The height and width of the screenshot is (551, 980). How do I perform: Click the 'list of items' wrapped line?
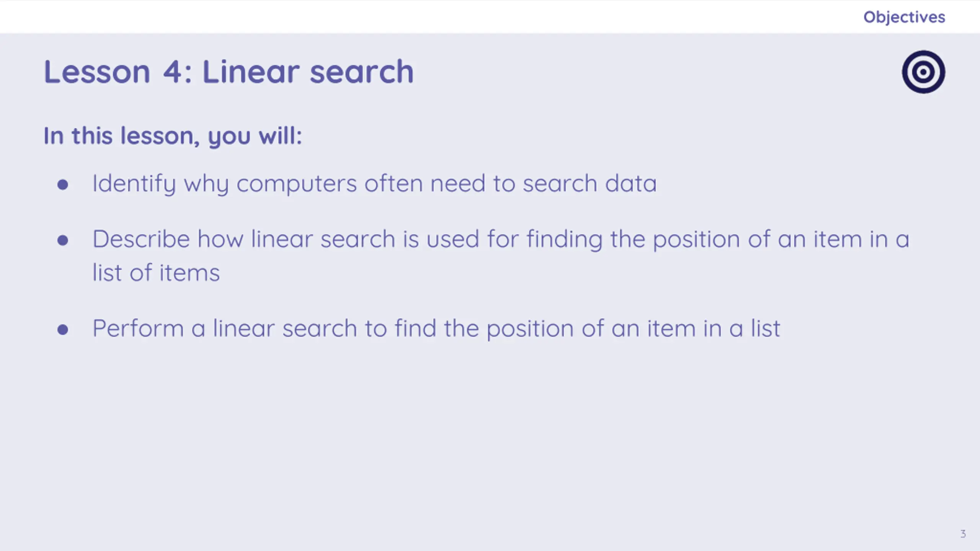pyautogui.click(x=156, y=272)
